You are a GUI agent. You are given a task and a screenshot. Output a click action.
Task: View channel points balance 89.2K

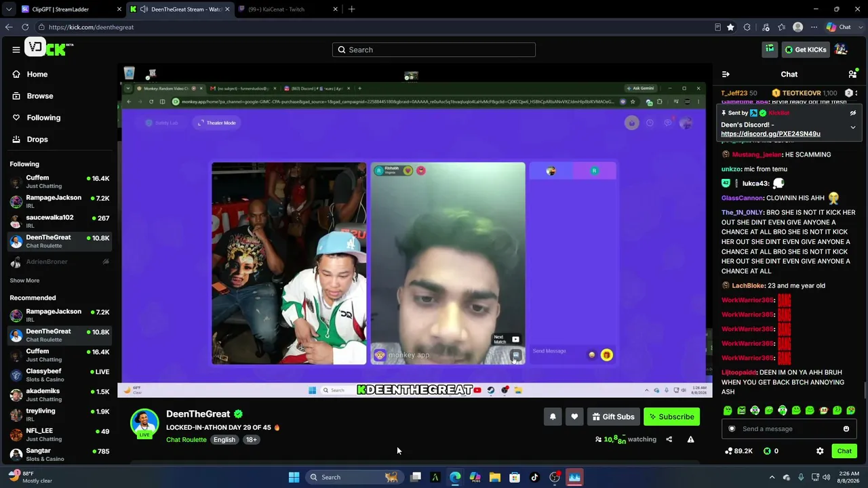pos(738,451)
